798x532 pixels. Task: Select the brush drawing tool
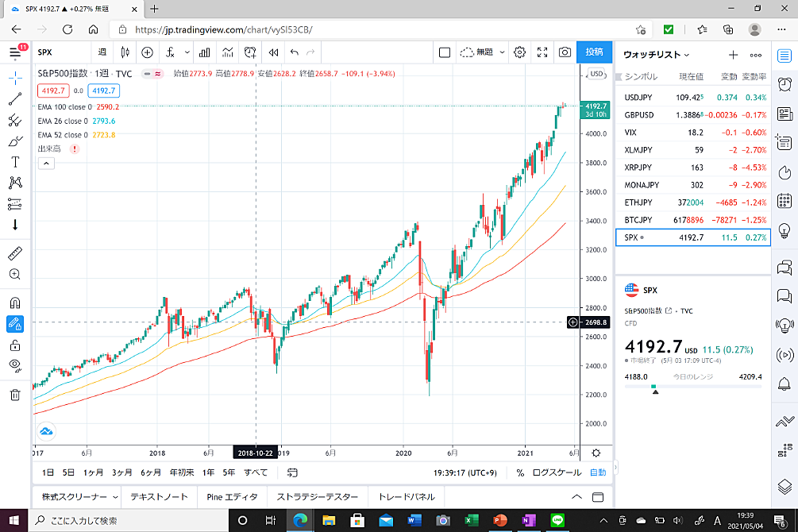pos(15,141)
